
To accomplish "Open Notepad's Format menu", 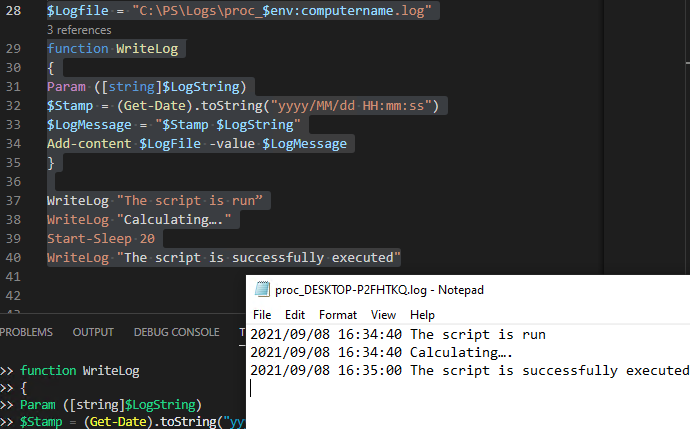I will click(x=338, y=314).
